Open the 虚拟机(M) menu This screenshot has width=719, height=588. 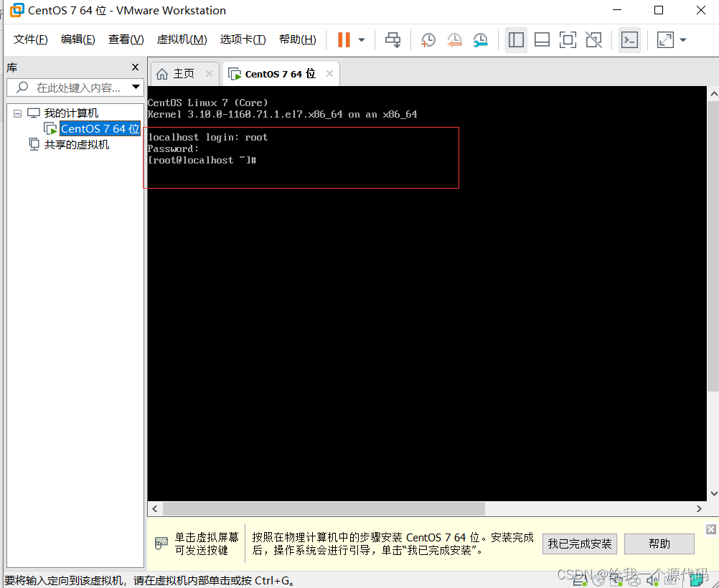pos(182,39)
